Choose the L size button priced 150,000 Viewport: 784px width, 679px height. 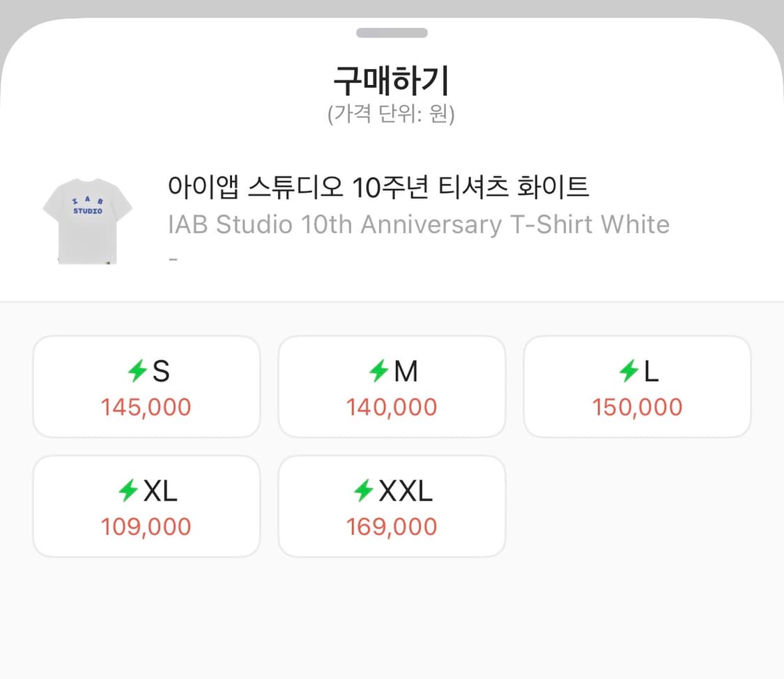click(637, 387)
